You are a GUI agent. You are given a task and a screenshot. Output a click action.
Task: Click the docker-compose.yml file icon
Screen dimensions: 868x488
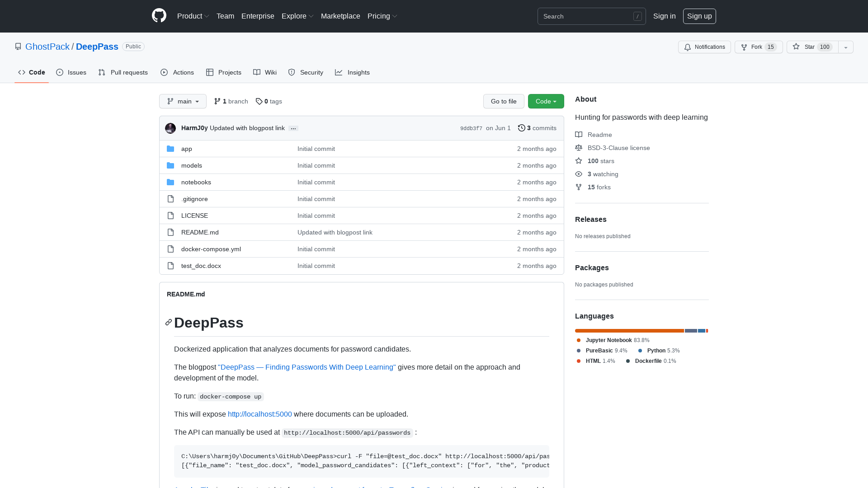[170, 249]
